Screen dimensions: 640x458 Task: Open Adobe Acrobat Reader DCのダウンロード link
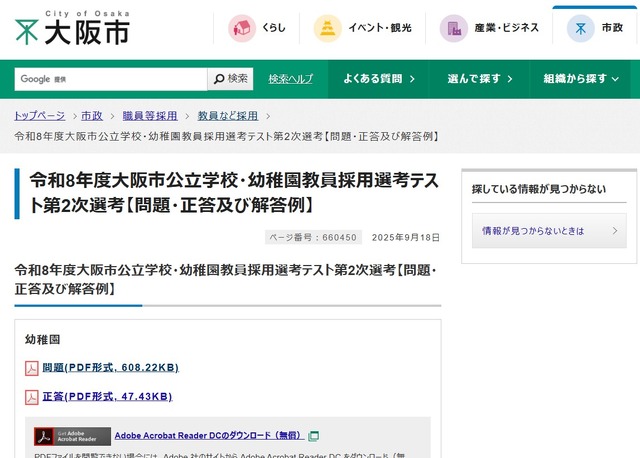pos(209,436)
